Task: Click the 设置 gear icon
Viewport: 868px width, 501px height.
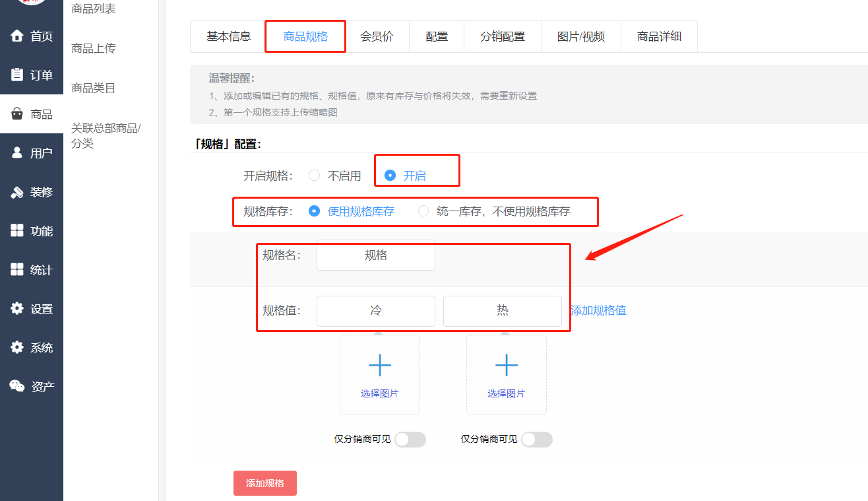Action: (x=17, y=308)
